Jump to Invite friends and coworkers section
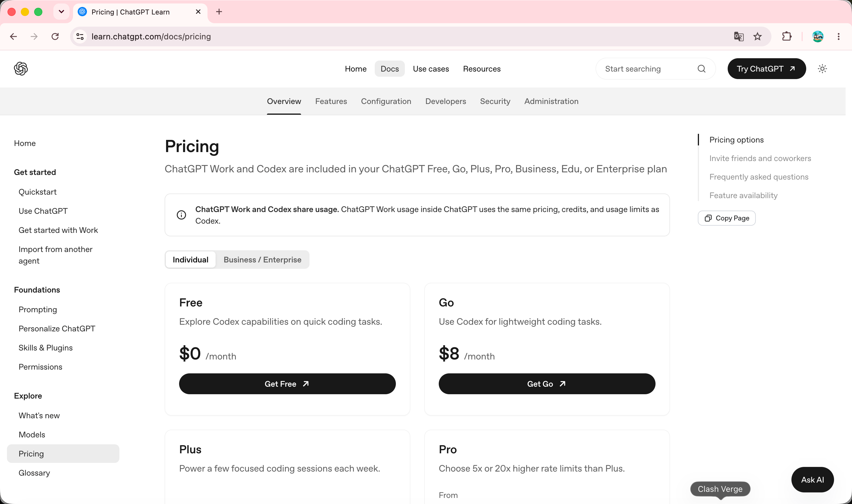The width and height of the screenshot is (852, 504). pos(760,158)
